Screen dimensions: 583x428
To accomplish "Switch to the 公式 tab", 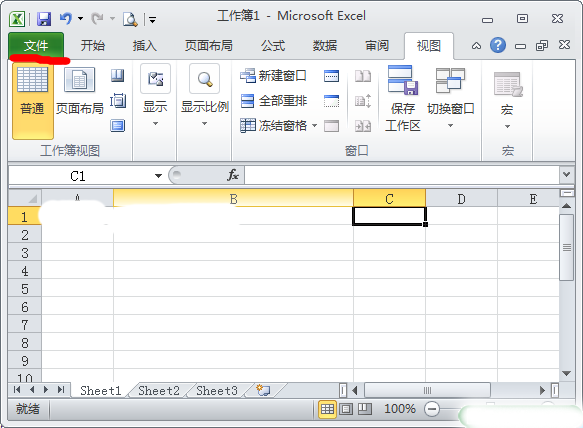I will pyautogui.click(x=273, y=46).
